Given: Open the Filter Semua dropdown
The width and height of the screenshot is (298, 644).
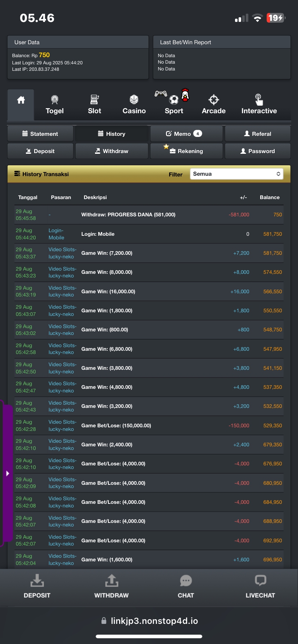Looking at the screenshot, I should [236, 174].
